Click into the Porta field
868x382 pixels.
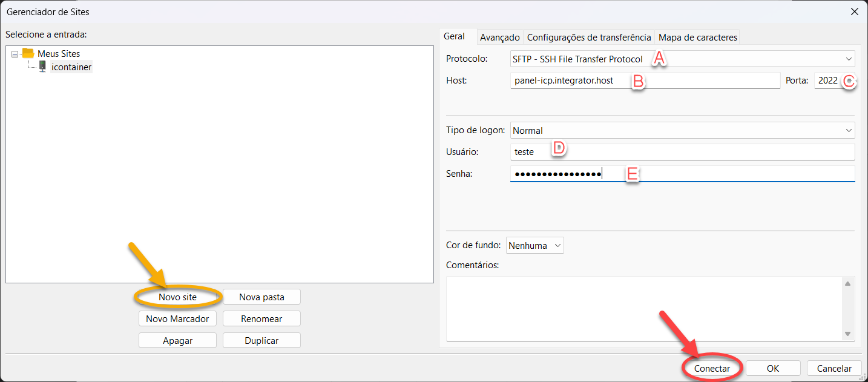point(827,81)
